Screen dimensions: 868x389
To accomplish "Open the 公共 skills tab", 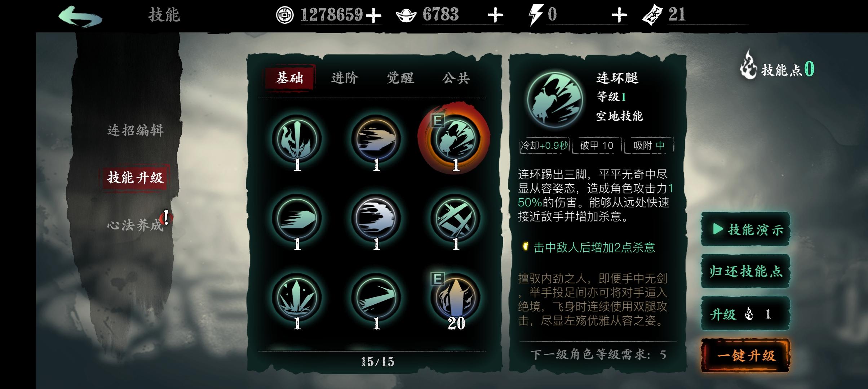I will [x=456, y=78].
